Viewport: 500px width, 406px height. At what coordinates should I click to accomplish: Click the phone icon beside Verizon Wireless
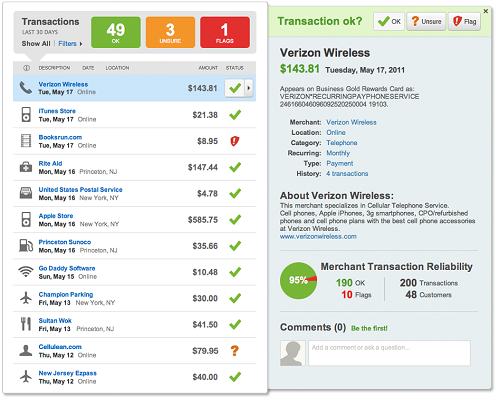[x=26, y=88]
